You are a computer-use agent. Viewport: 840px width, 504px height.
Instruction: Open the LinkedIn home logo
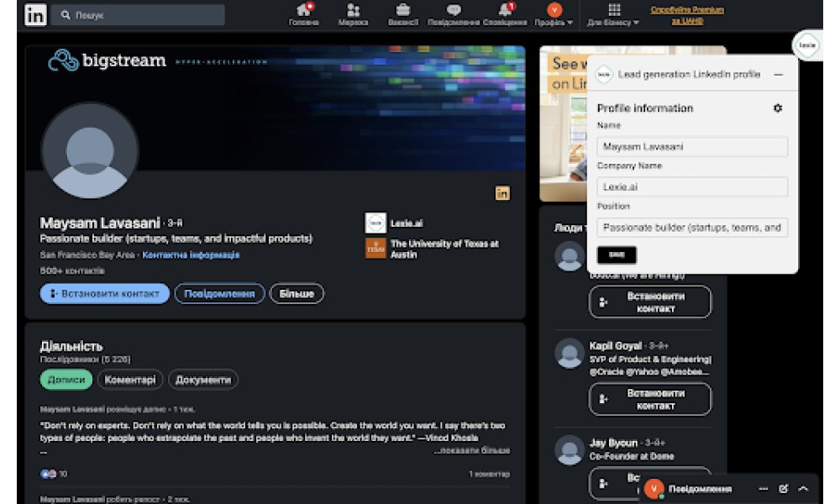tap(36, 15)
